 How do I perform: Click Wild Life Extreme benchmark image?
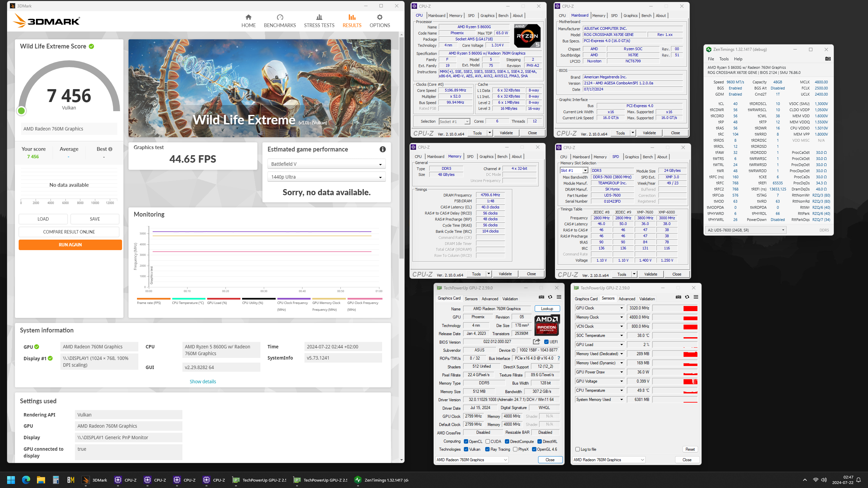[x=259, y=88]
